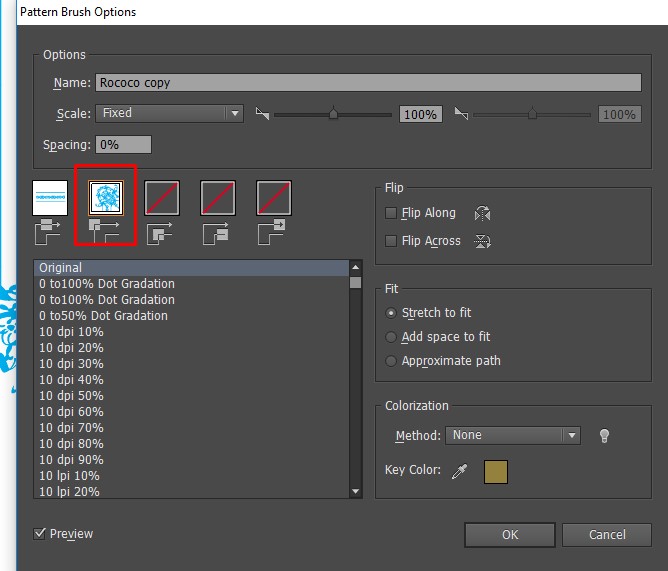
Task: Select 10 lpi 10% pattern
Action: [191, 476]
